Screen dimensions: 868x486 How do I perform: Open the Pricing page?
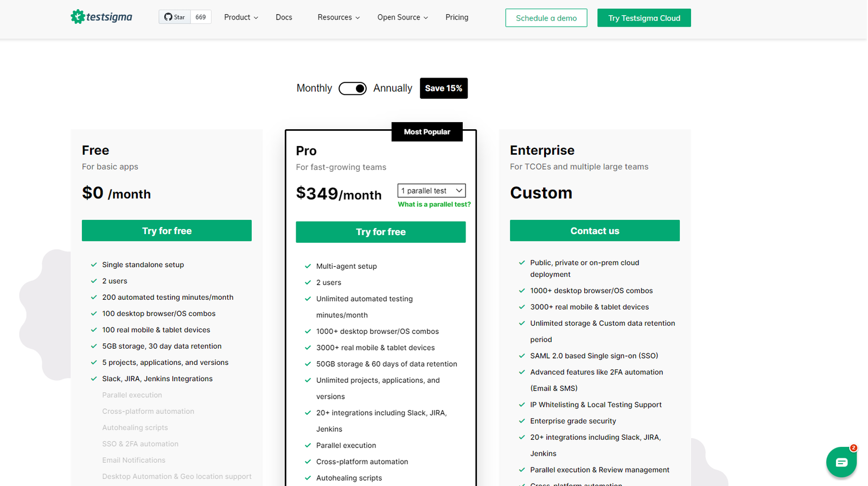pyautogui.click(x=457, y=17)
